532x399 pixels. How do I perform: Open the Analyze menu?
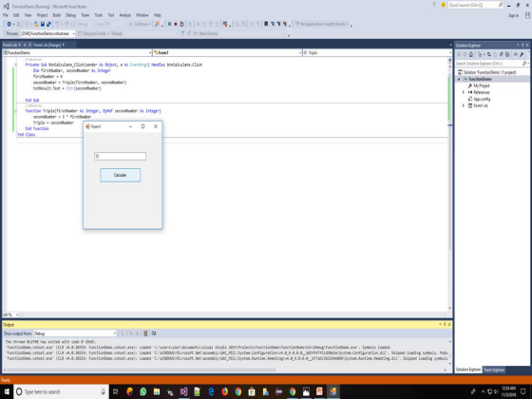pos(124,15)
